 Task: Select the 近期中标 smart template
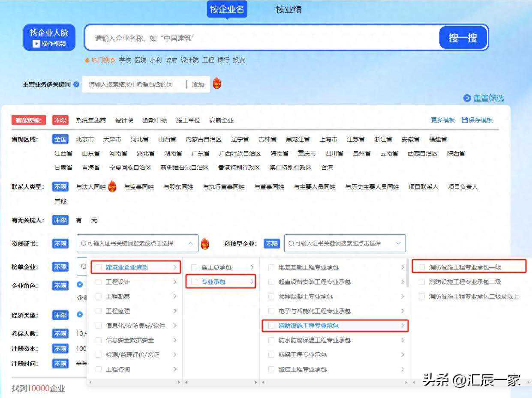click(155, 120)
